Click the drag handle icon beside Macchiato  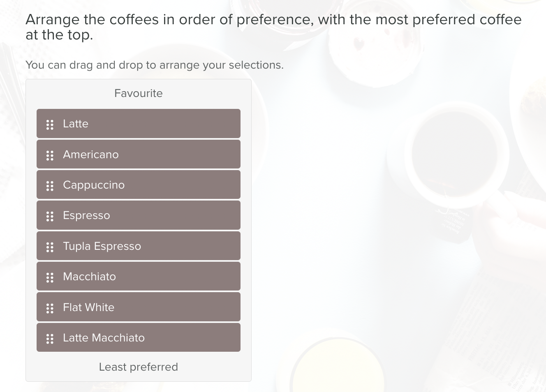50,277
